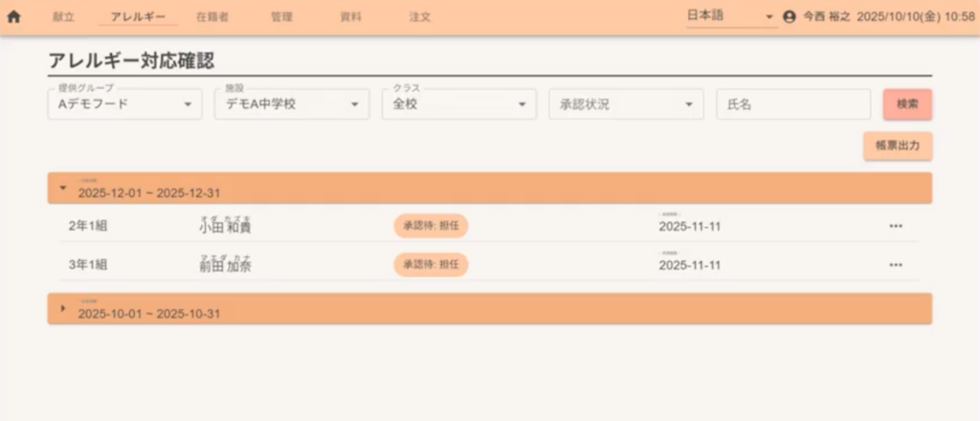Select the アレルギー menu tab
Screen dimensions: 980x421
138,17
